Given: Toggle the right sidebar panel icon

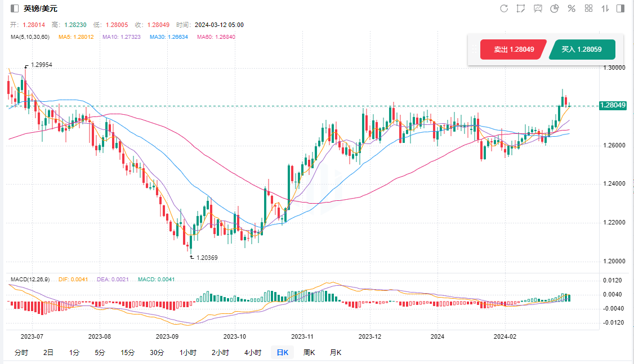Looking at the screenshot, I should pyautogui.click(x=620, y=8).
